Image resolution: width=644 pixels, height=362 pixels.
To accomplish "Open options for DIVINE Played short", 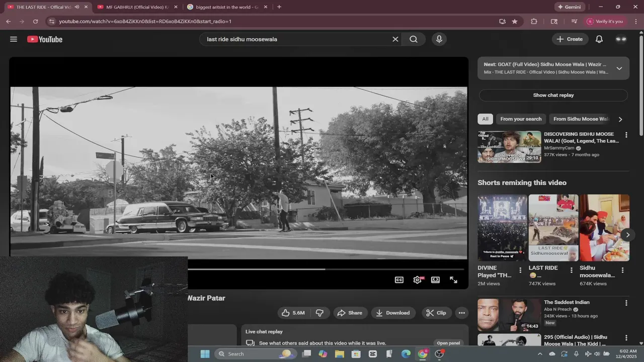I will pos(521,270).
